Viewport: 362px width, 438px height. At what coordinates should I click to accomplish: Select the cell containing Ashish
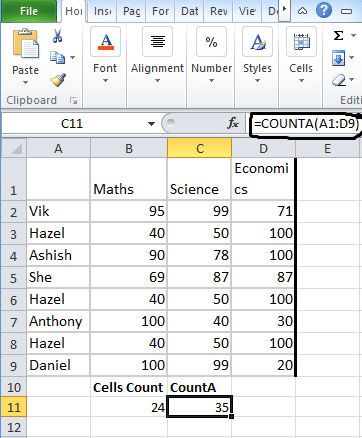(58, 255)
